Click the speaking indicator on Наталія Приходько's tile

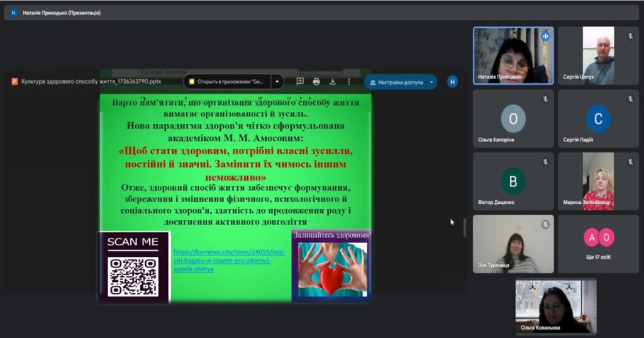tap(545, 36)
